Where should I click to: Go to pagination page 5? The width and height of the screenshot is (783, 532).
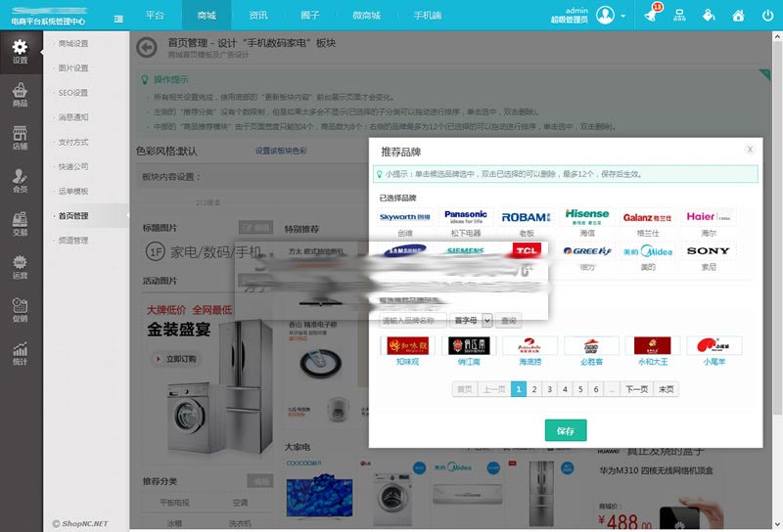pos(580,389)
